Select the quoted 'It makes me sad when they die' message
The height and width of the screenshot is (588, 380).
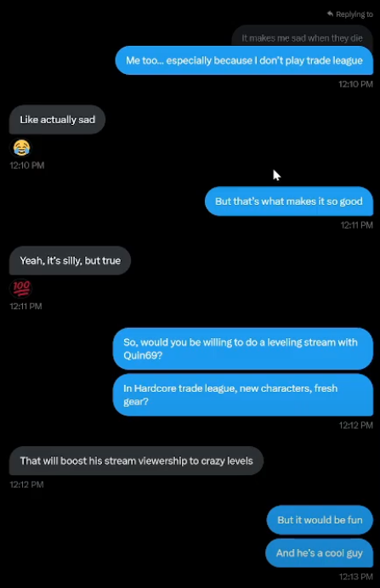click(302, 38)
